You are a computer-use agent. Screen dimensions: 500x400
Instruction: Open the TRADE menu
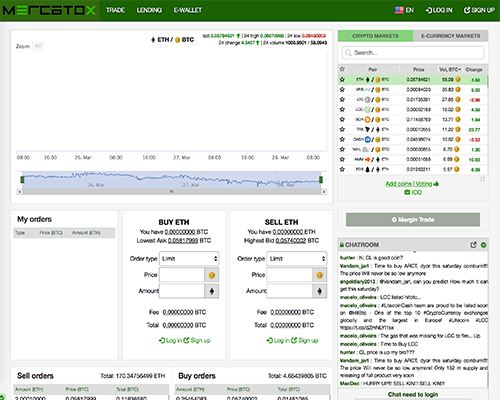coord(115,10)
